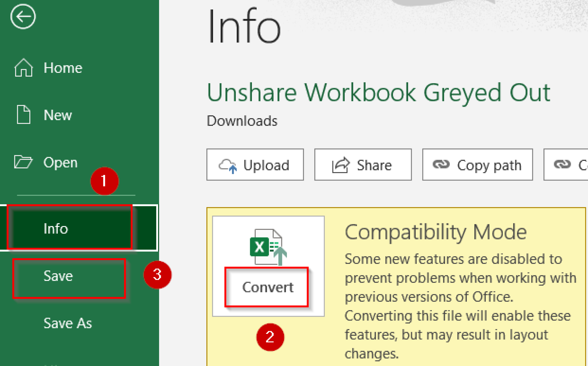Click the Excel file conversion icon
Screen dimensions: 588x366
(x=268, y=247)
